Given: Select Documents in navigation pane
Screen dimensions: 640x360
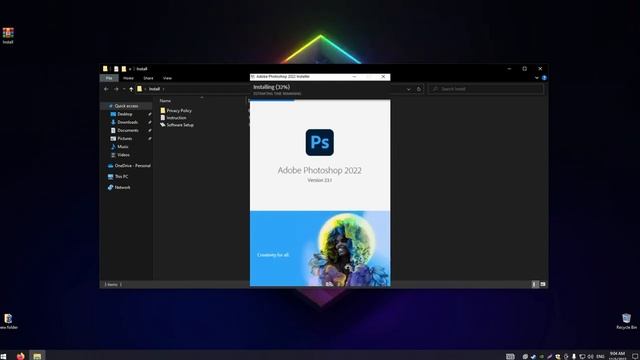Looking at the screenshot, I should pyautogui.click(x=124, y=131).
